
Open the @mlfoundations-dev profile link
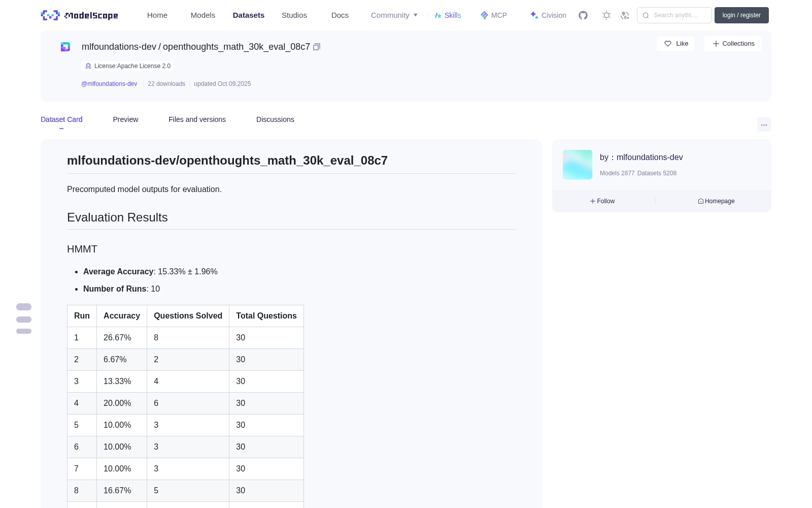[x=109, y=84]
